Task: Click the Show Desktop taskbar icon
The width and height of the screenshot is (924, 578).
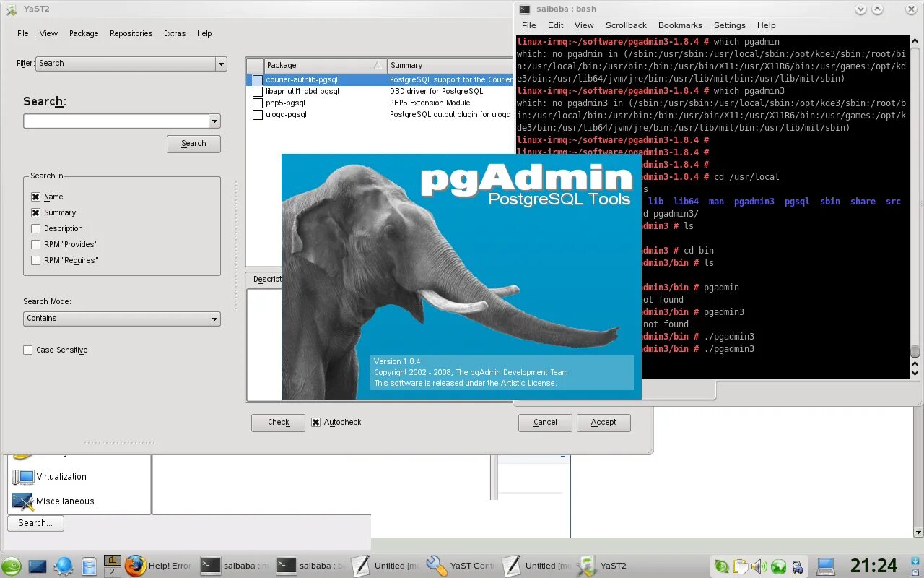Action: pos(37,566)
